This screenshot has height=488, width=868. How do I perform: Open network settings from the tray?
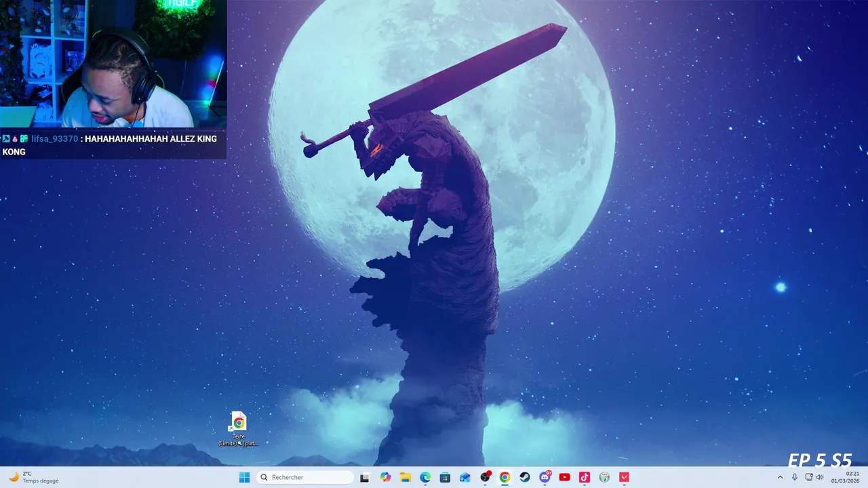808,477
